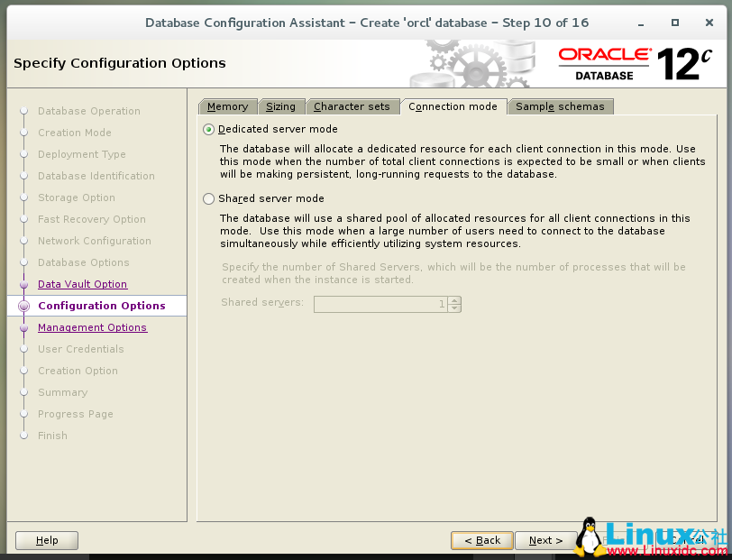Click the Back button

(482, 540)
